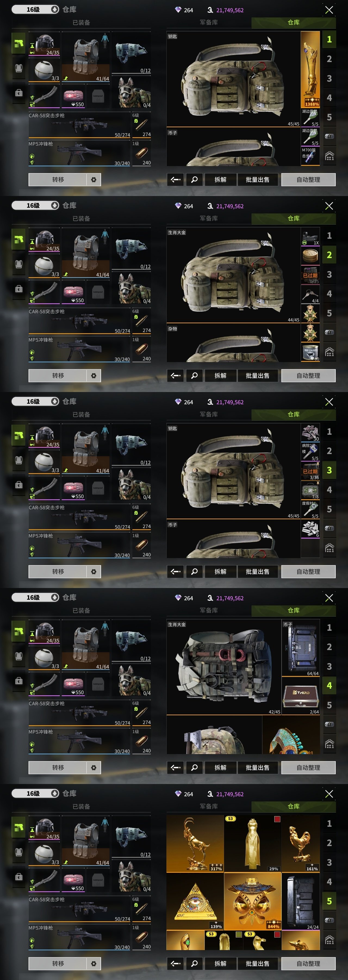Click the green highlighted page 5 tab
The height and width of the screenshot is (980, 348).
click(330, 901)
